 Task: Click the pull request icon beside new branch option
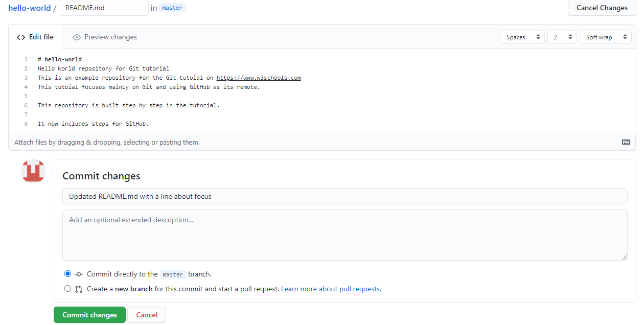click(79, 288)
